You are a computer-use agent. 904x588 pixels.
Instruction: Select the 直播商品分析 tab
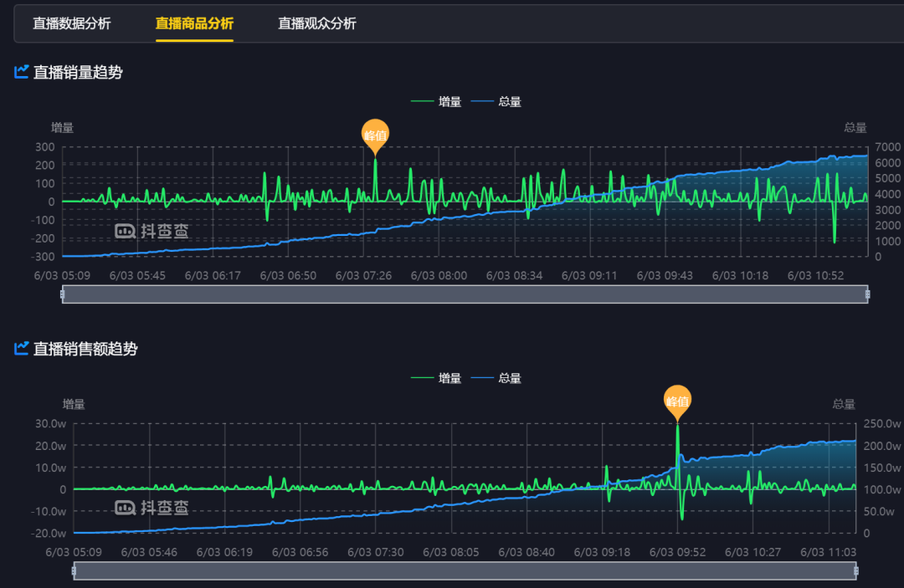[x=194, y=23]
